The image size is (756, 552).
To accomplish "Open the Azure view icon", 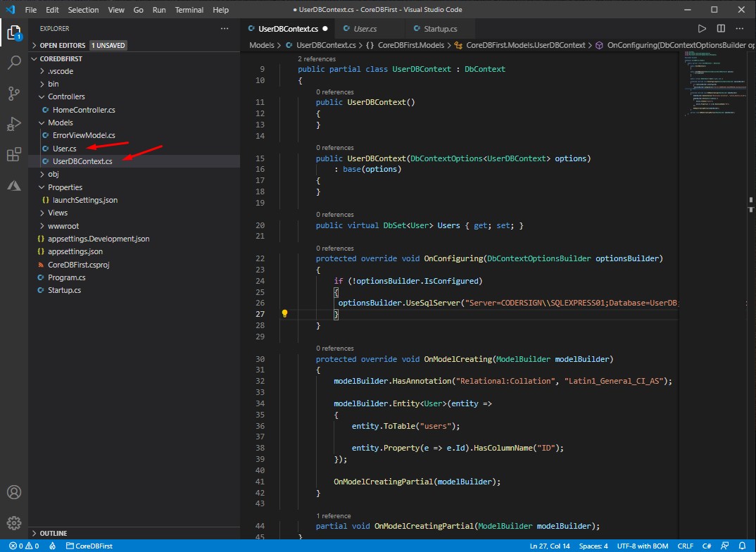I will pyautogui.click(x=14, y=185).
